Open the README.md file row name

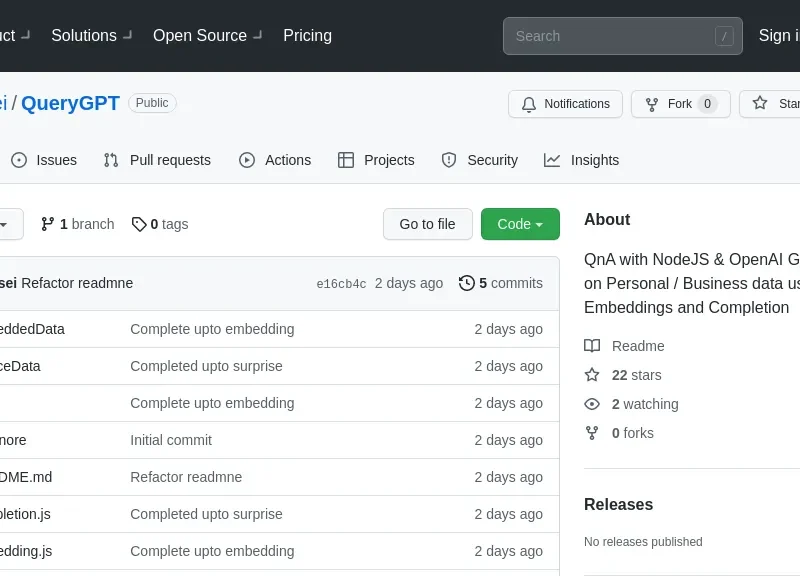26,478
